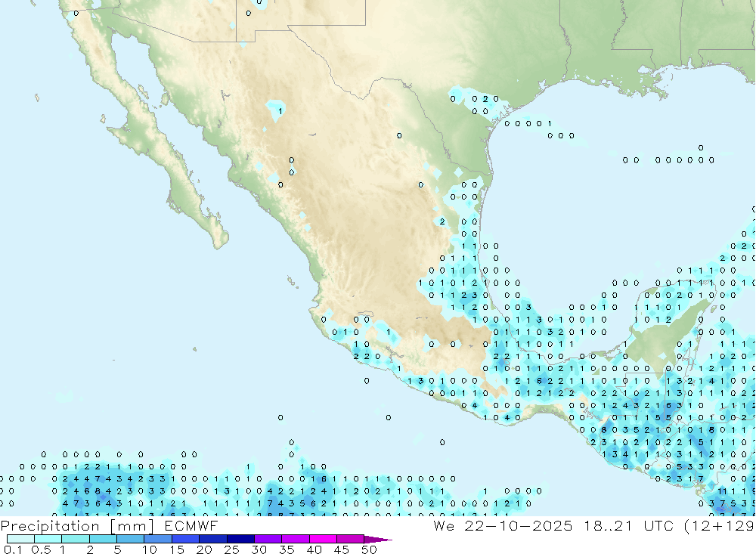Click the legend scale label '0.5'
This screenshot has width=756, height=554.
click(x=41, y=549)
